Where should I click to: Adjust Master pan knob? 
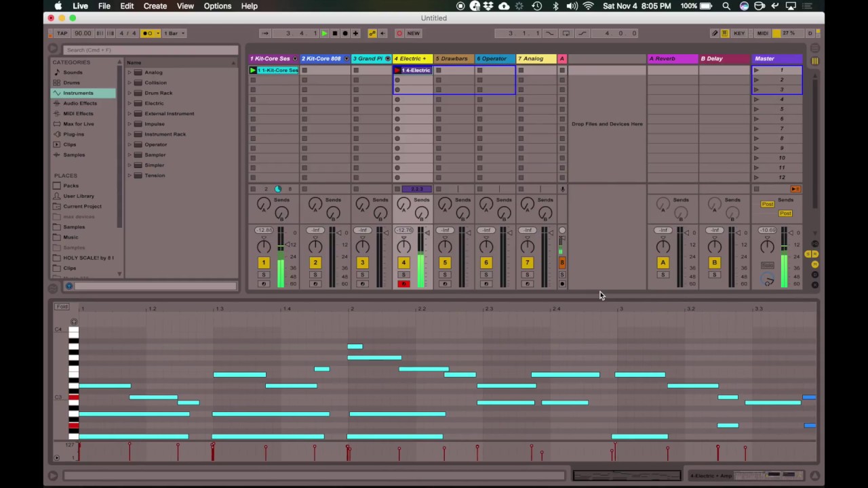coord(767,247)
